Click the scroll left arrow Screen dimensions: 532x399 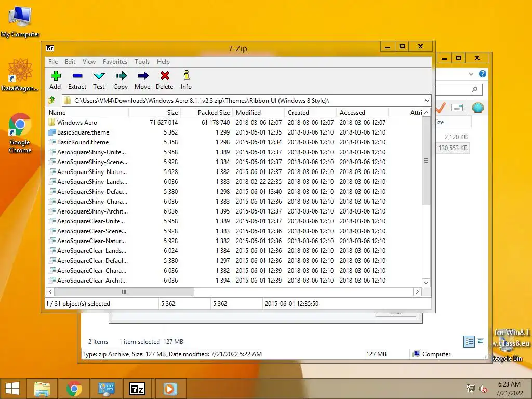pos(50,291)
